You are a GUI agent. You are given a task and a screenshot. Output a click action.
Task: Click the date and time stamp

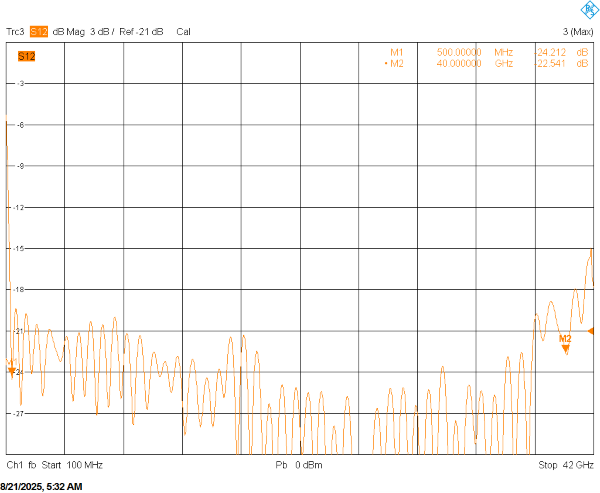point(41,486)
